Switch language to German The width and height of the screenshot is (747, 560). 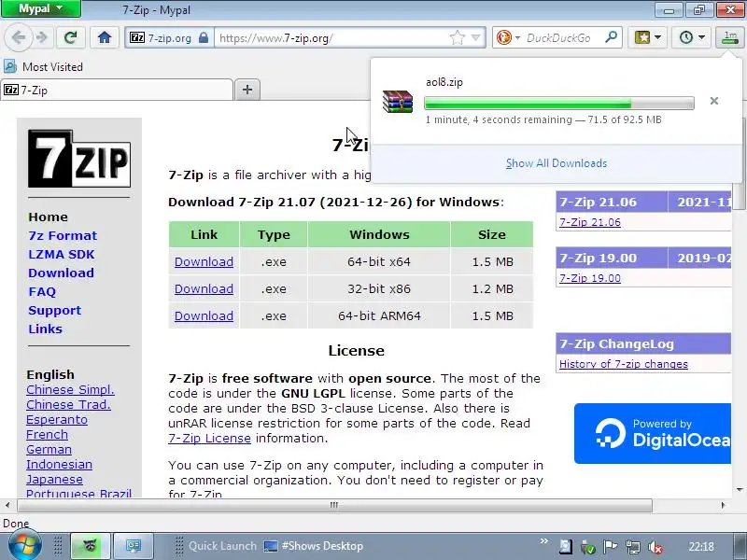click(49, 449)
